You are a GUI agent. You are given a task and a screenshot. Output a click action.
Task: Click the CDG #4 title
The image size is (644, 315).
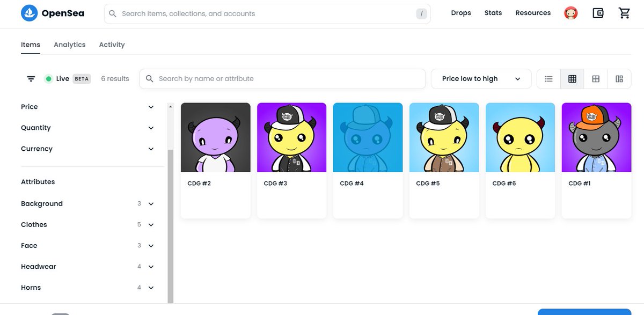352,184
